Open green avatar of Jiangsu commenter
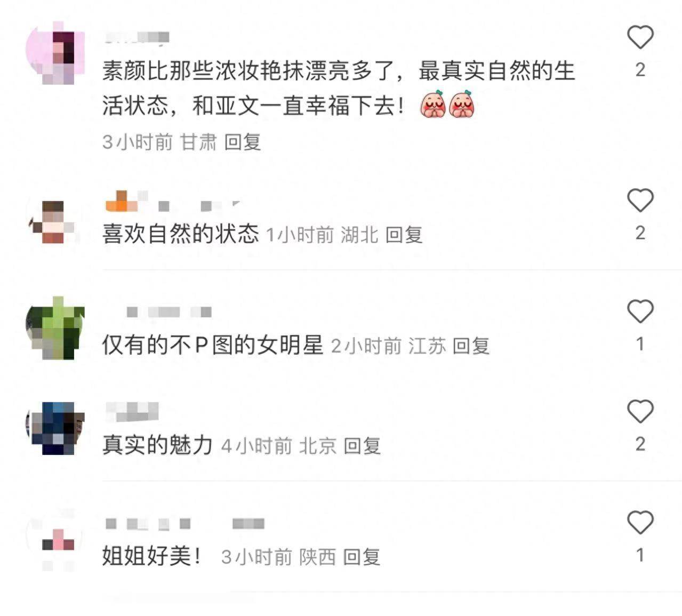 point(55,328)
